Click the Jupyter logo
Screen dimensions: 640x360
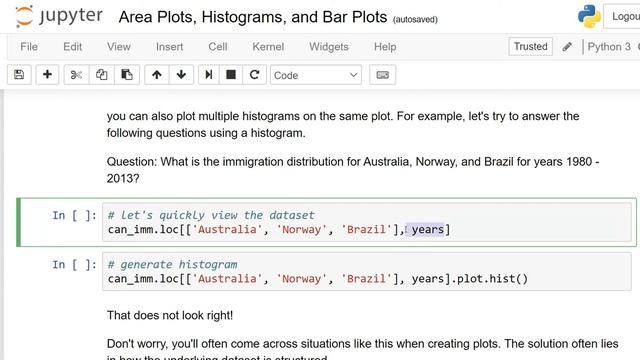[59, 16]
